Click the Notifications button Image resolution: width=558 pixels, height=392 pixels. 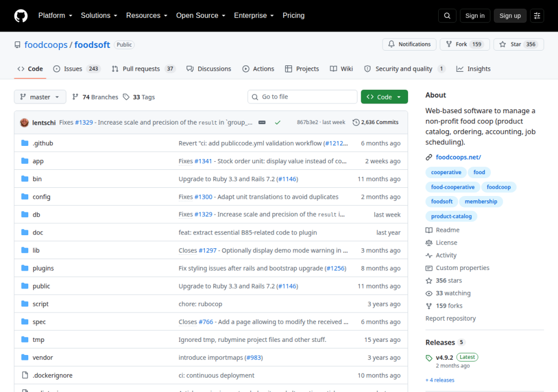pos(409,45)
